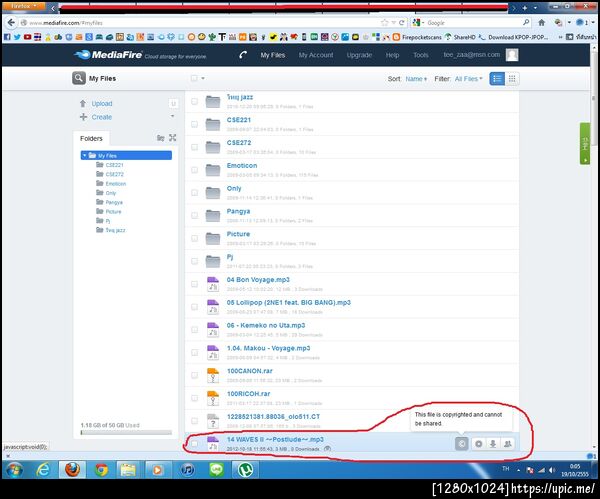
Task: Open My Account in top navigation
Action: (x=316, y=55)
